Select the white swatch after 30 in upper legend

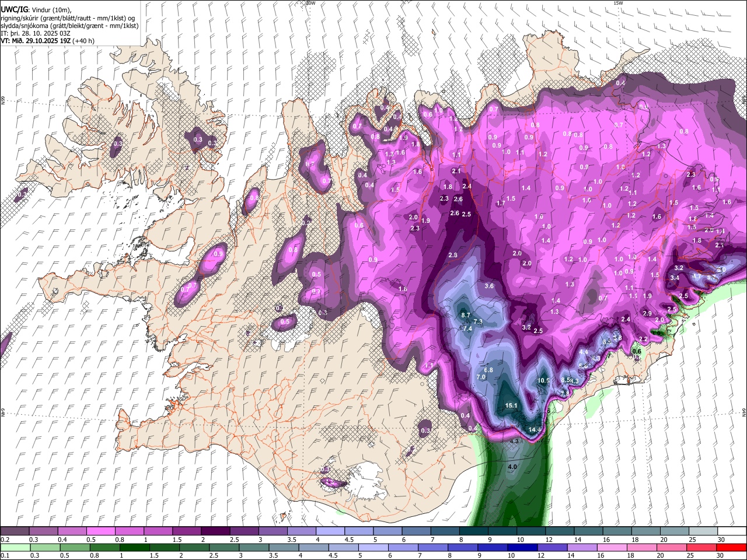tap(732, 531)
